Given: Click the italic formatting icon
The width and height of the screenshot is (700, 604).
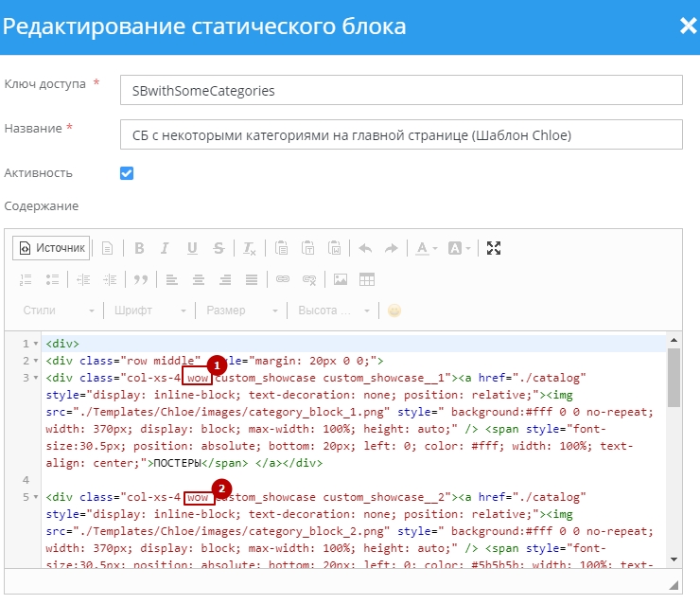Looking at the screenshot, I should pyautogui.click(x=166, y=249).
